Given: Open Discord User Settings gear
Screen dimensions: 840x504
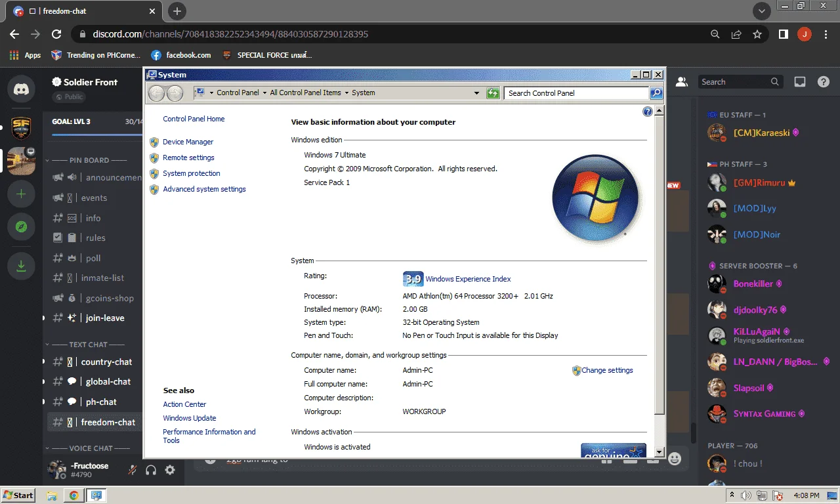Looking at the screenshot, I should (170, 470).
